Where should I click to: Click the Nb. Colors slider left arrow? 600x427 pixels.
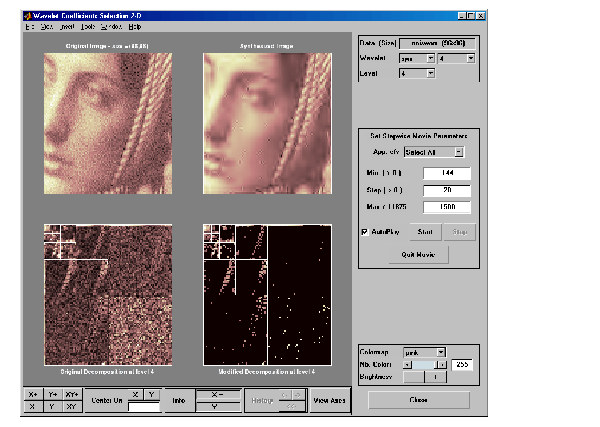408,365
